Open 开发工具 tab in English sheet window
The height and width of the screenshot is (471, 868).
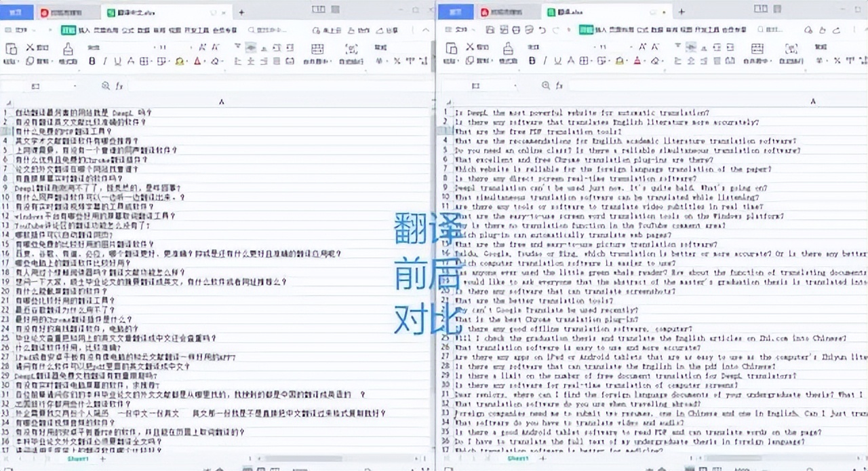tap(706, 30)
